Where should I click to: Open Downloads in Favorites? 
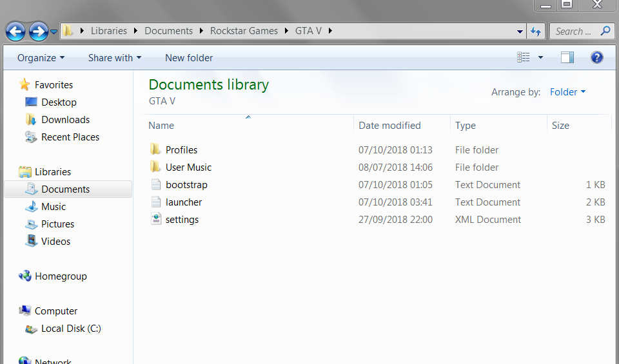66,119
